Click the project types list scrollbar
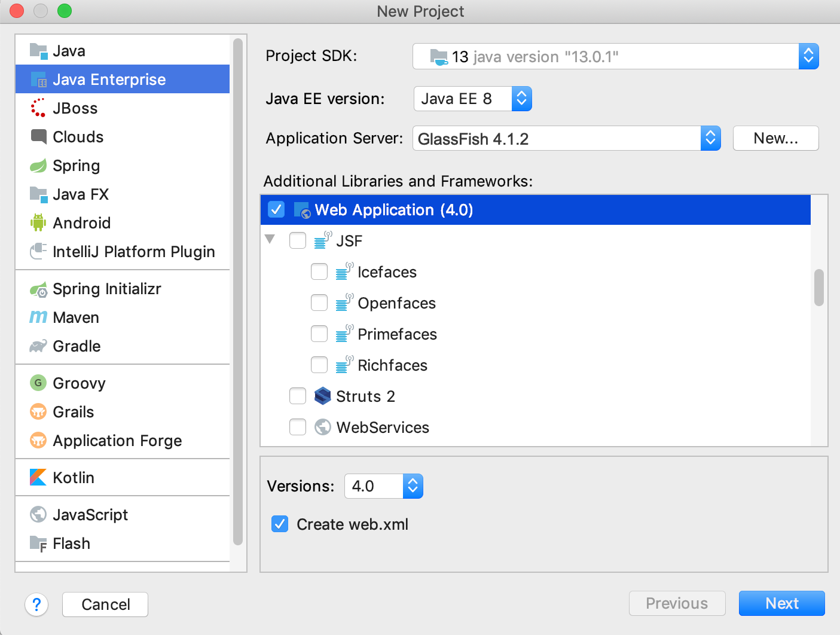The image size is (840, 635). click(237, 292)
